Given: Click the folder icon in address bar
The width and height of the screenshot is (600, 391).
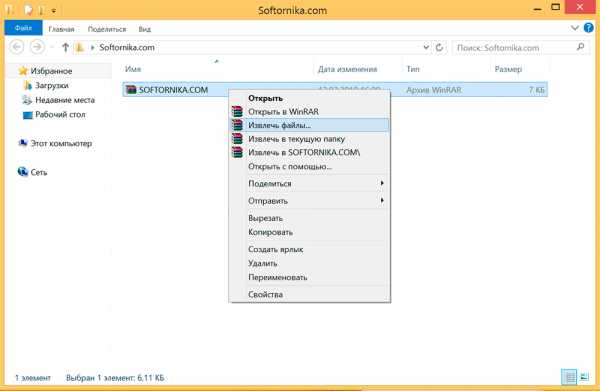Looking at the screenshot, I should click(79, 47).
